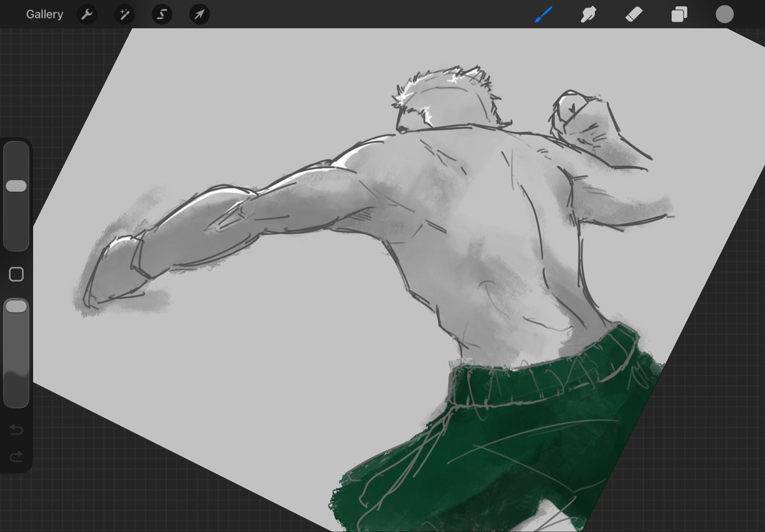Select the Eraser tool
This screenshot has height=532, width=765.
coord(634,14)
